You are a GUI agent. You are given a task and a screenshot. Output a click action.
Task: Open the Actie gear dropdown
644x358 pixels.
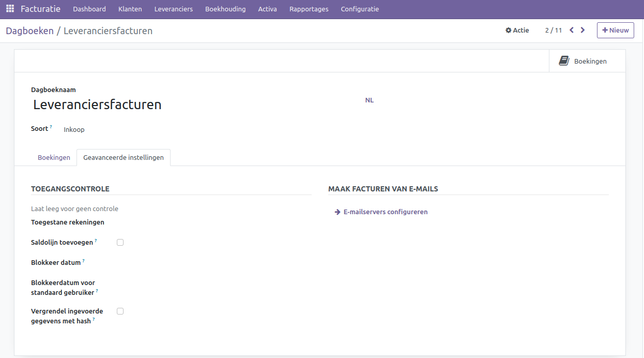pyautogui.click(x=517, y=31)
